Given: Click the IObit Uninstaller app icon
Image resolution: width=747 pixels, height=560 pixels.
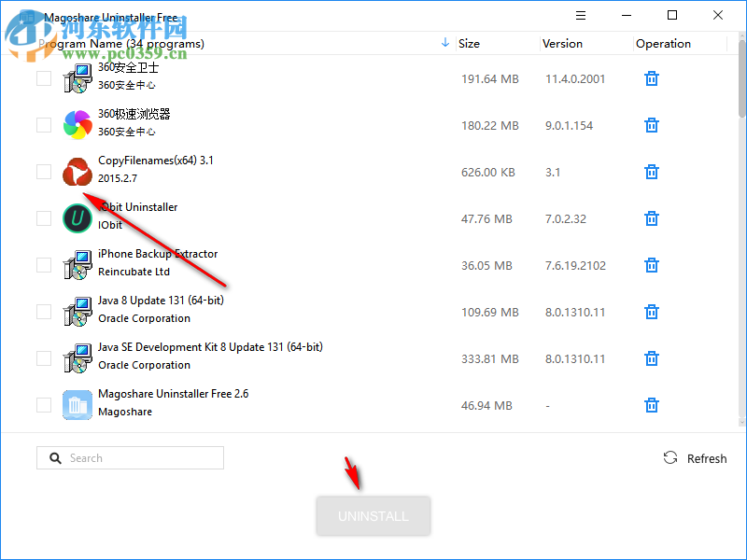Looking at the screenshot, I should [x=77, y=218].
